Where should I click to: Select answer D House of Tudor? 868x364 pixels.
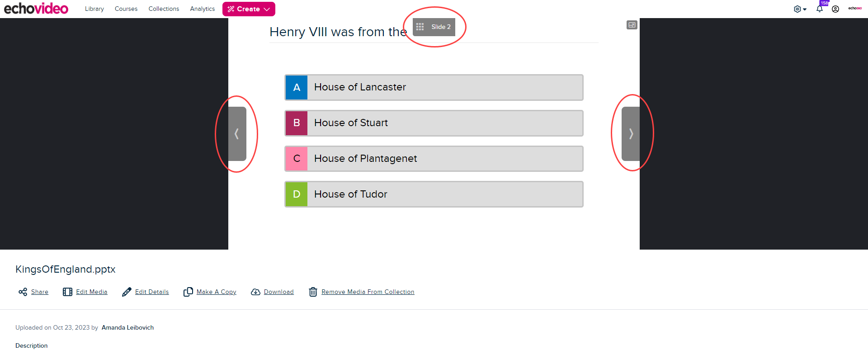434,194
